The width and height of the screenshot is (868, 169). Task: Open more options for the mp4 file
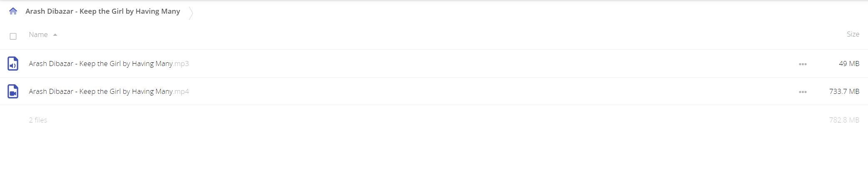pos(803,92)
